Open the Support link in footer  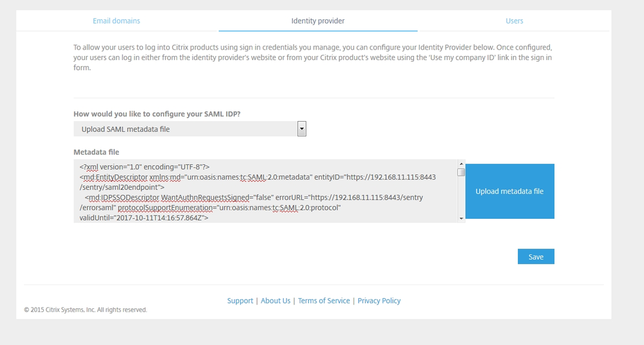point(240,301)
